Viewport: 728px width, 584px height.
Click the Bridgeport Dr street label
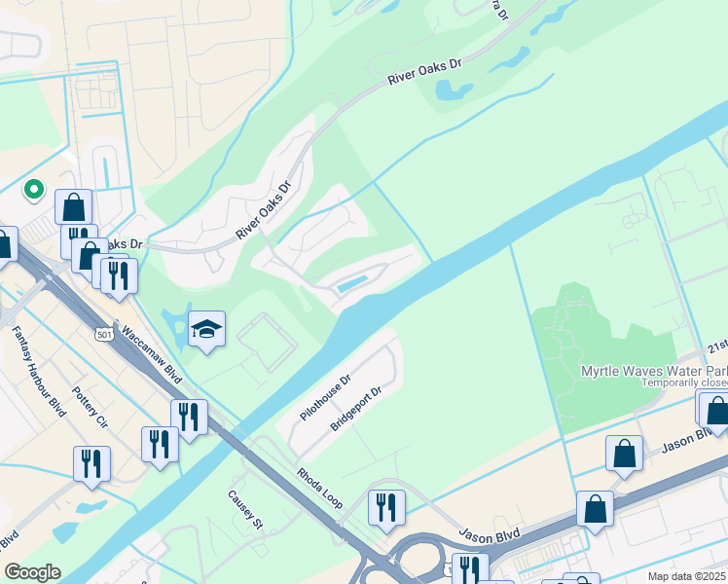355,409
